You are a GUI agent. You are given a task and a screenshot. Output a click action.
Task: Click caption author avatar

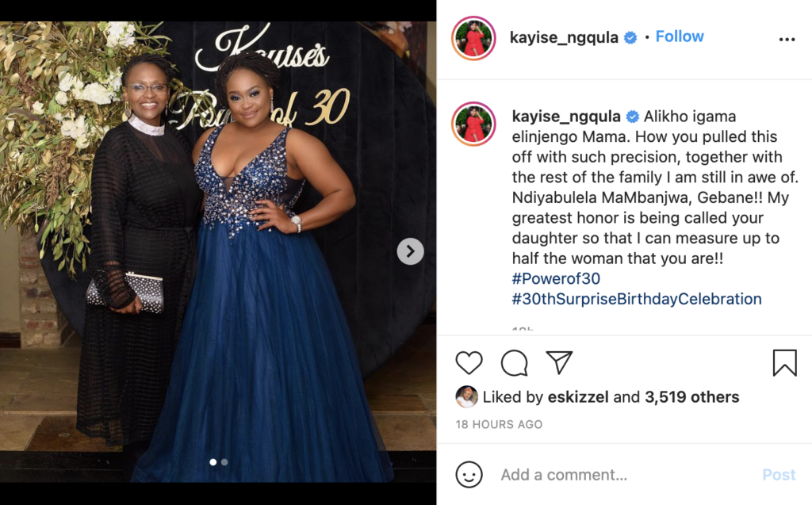[474, 124]
